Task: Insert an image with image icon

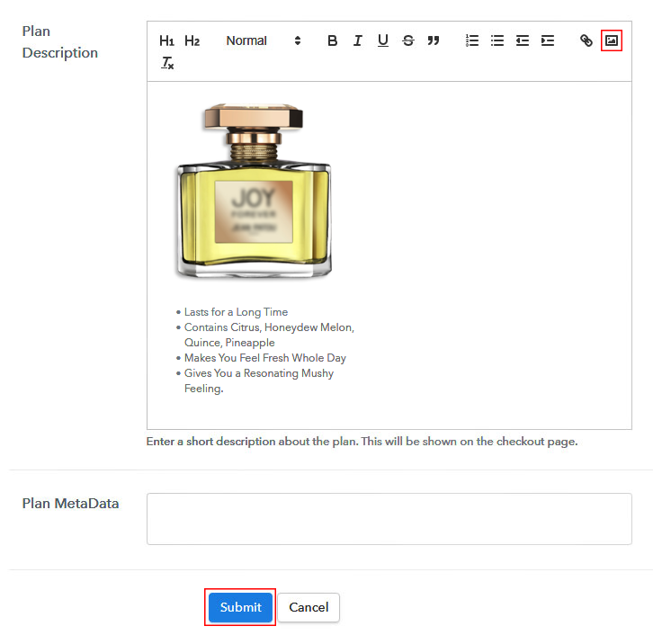Action: tap(612, 40)
